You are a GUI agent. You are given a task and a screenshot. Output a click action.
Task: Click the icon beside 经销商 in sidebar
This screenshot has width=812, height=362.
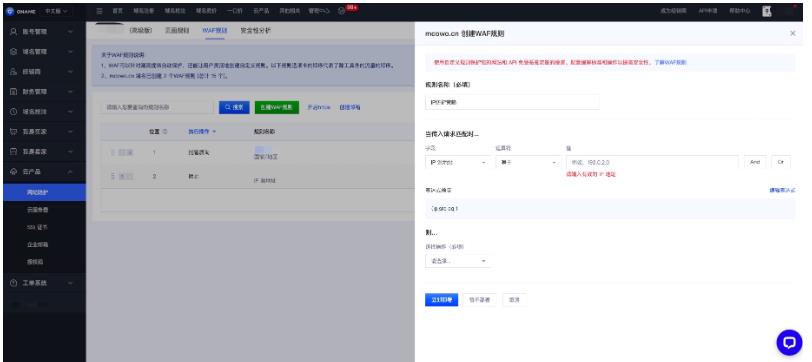click(x=14, y=72)
